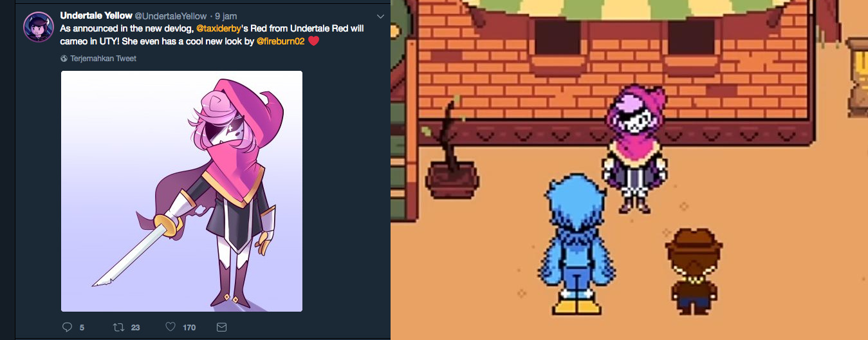Screen dimensions: 868x340
Task: Like the tweet with the heart icon
Action: 171,327
